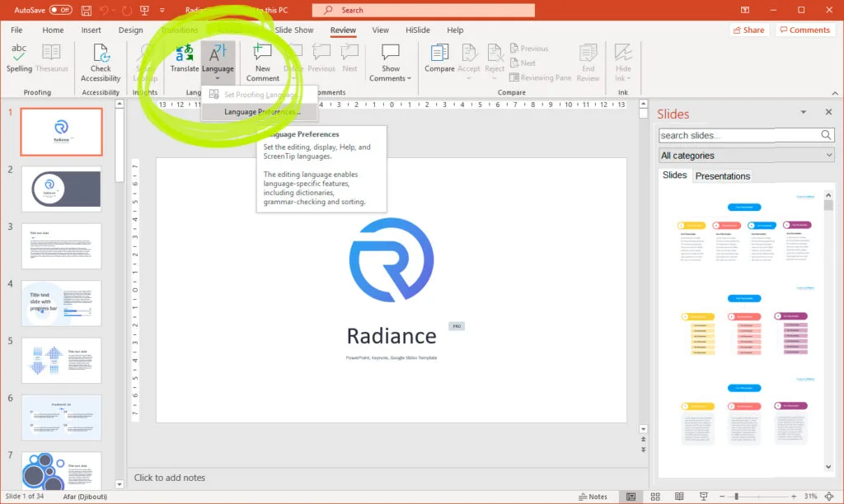
Task: Click zoom in plus button
Action: (x=794, y=497)
